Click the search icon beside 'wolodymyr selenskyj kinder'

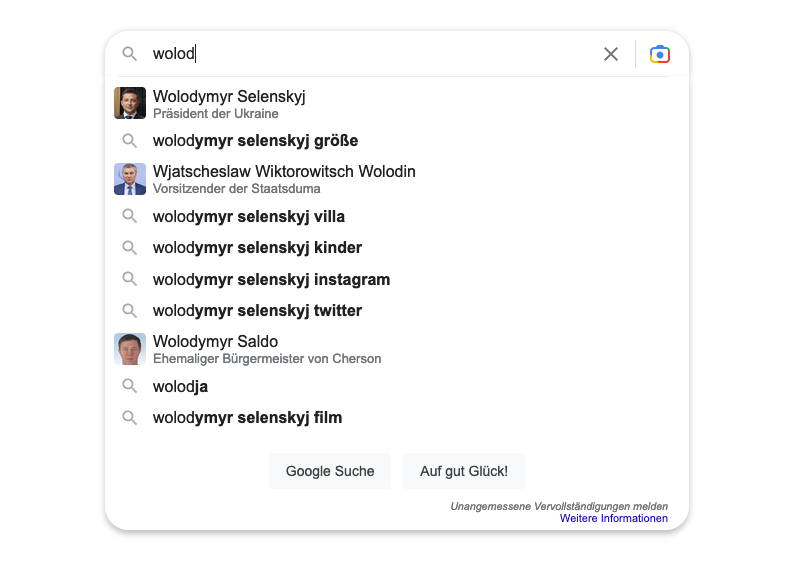point(130,248)
